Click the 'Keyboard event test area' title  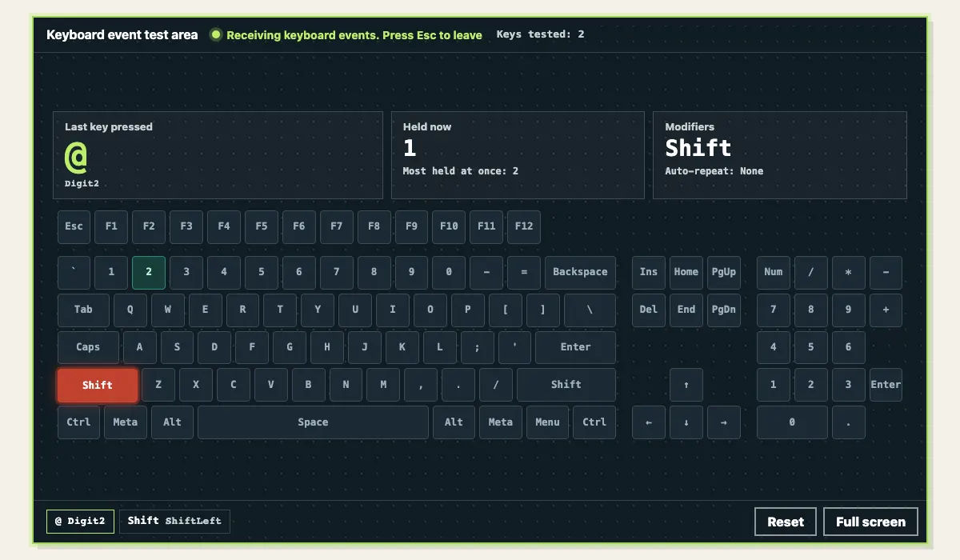[122, 35]
